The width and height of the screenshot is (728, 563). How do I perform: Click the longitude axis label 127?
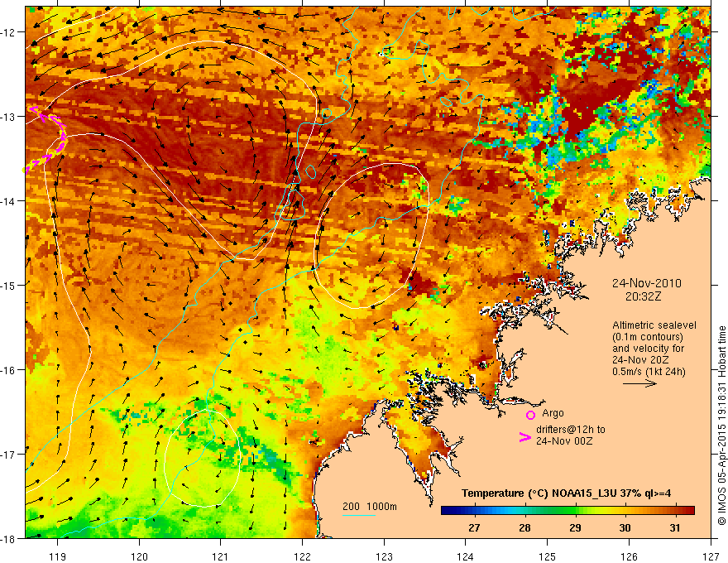point(711,556)
